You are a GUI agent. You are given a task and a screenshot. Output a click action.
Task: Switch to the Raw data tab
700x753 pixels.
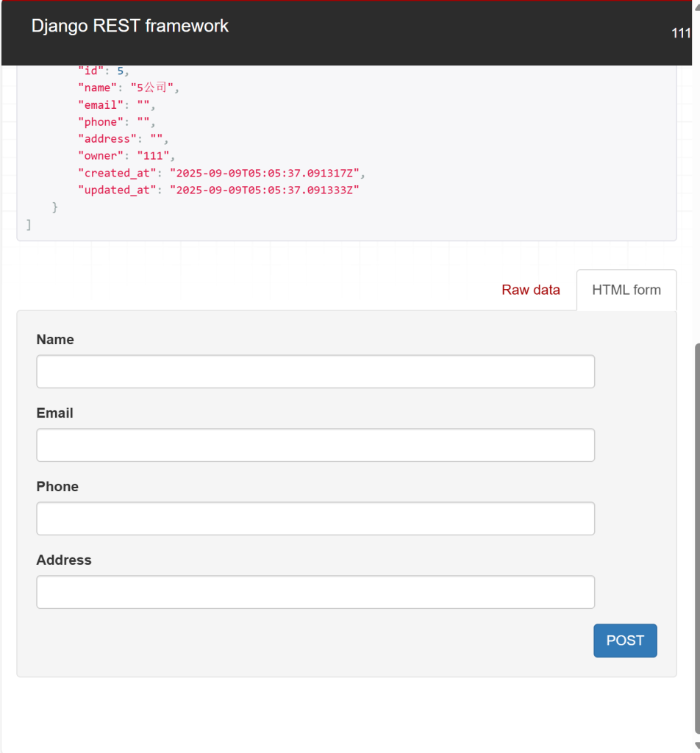pyautogui.click(x=530, y=290)
